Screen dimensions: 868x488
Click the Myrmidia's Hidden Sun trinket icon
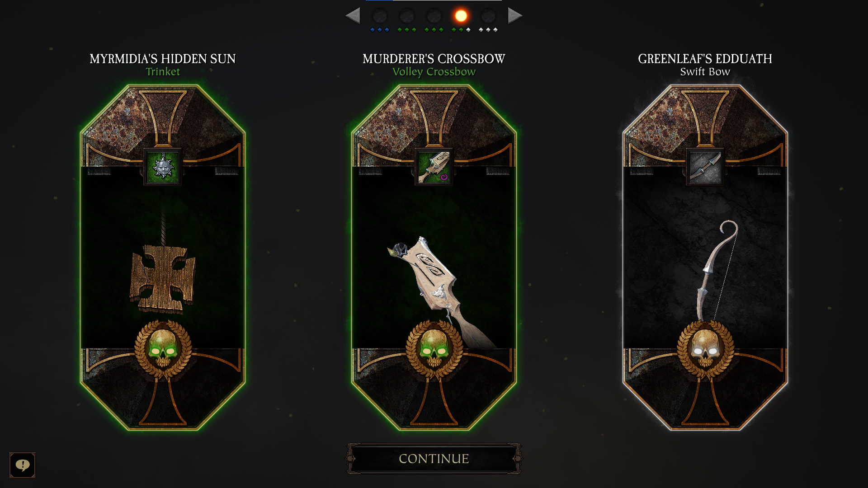coord(163,167)
